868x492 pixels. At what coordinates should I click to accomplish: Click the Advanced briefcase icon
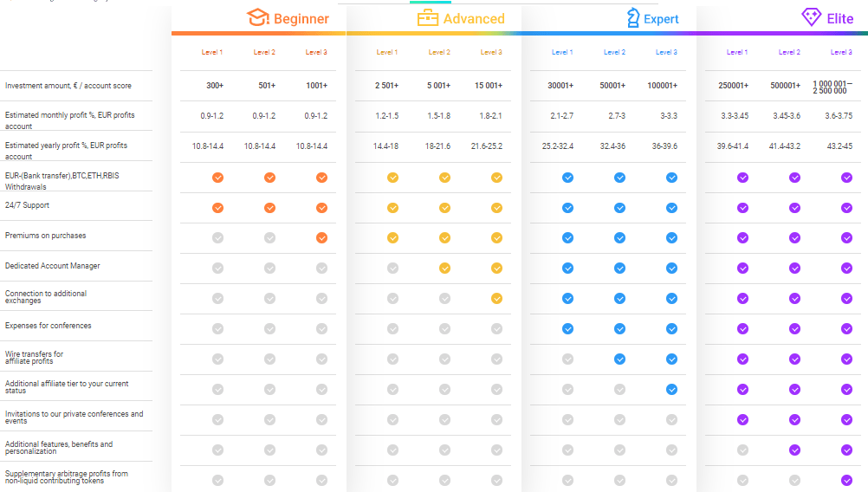[428, 17]
